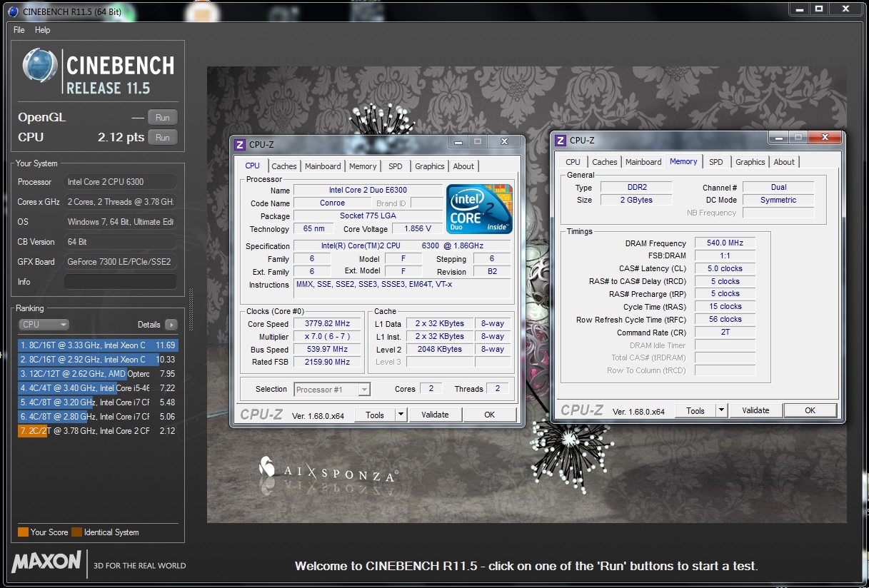Screen dimensions: 869x588
Task: Click the Command Rate value 2T
Action: click(725, 333)
